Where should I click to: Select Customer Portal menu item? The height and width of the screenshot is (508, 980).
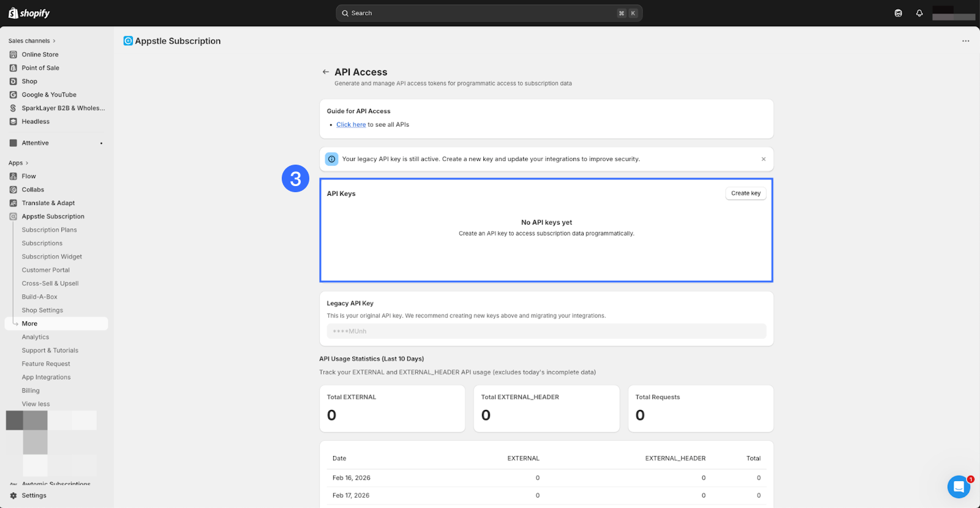click(45, 270)
